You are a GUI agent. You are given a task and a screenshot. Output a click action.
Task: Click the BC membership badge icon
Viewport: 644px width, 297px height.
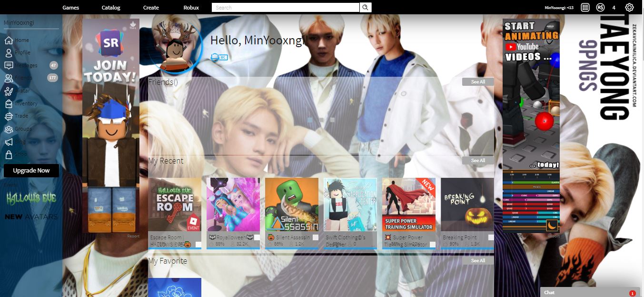(x=219, y=57)
